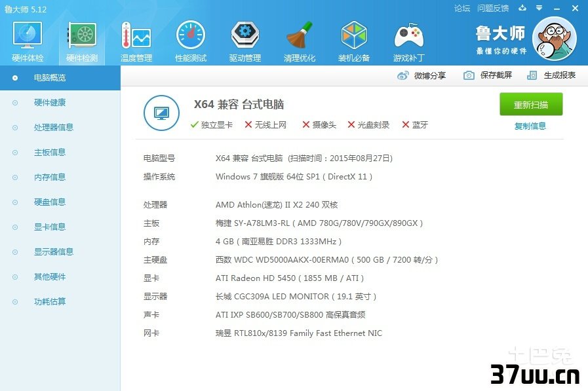Click the Windows 7 旗舰版 operating system value
Image resolution: width=588 pixels, height=391 pixels.
(x=294, y=177)
